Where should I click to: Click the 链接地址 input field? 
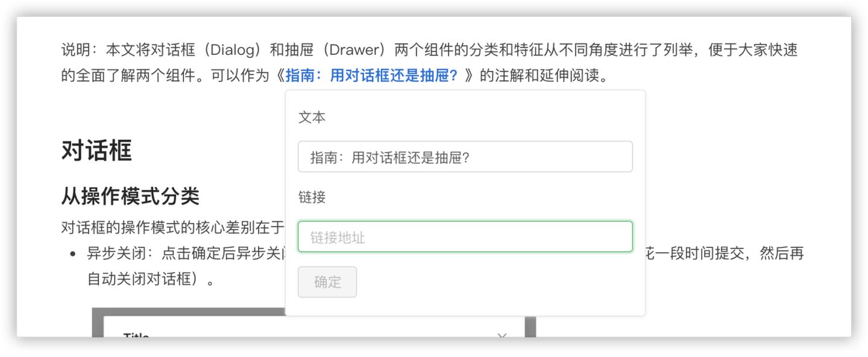[x=465, y=237]
